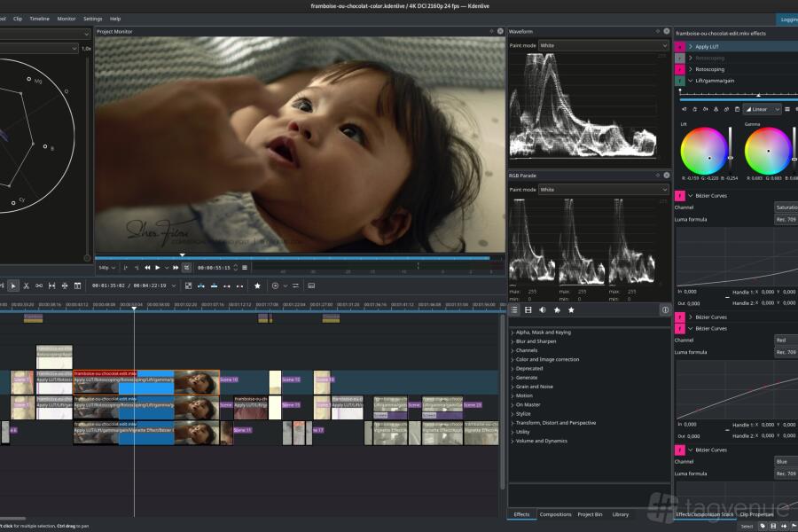Click the rewind button in Project Monitor

tap(147, 267)
